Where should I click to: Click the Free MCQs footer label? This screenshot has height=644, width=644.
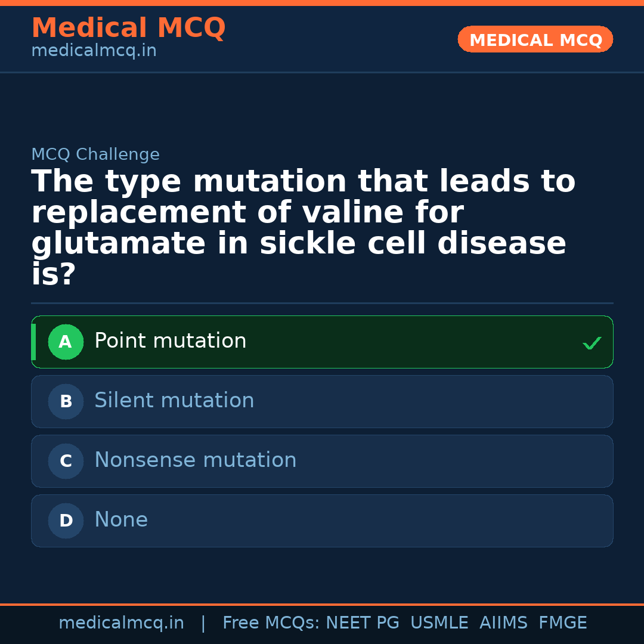point(271,623)
